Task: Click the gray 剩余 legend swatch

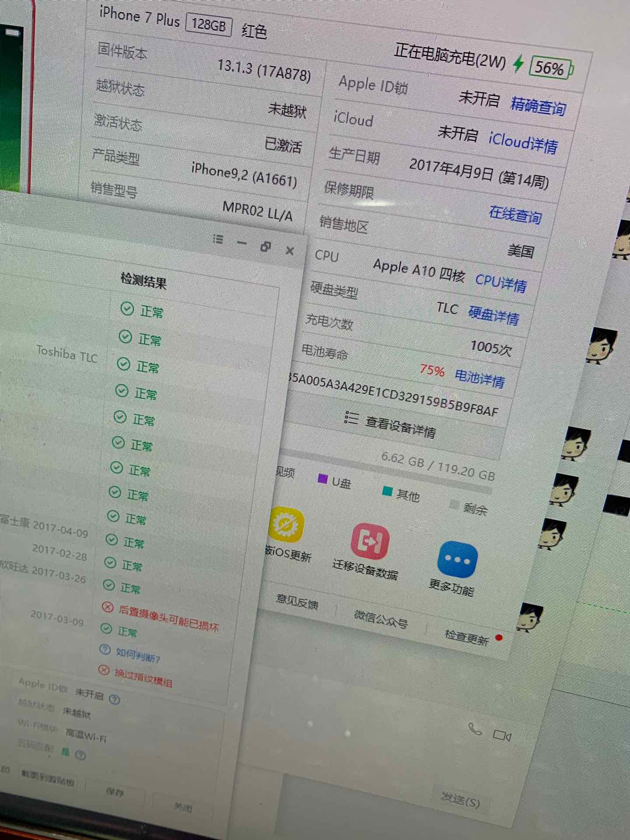Action: 454,505
